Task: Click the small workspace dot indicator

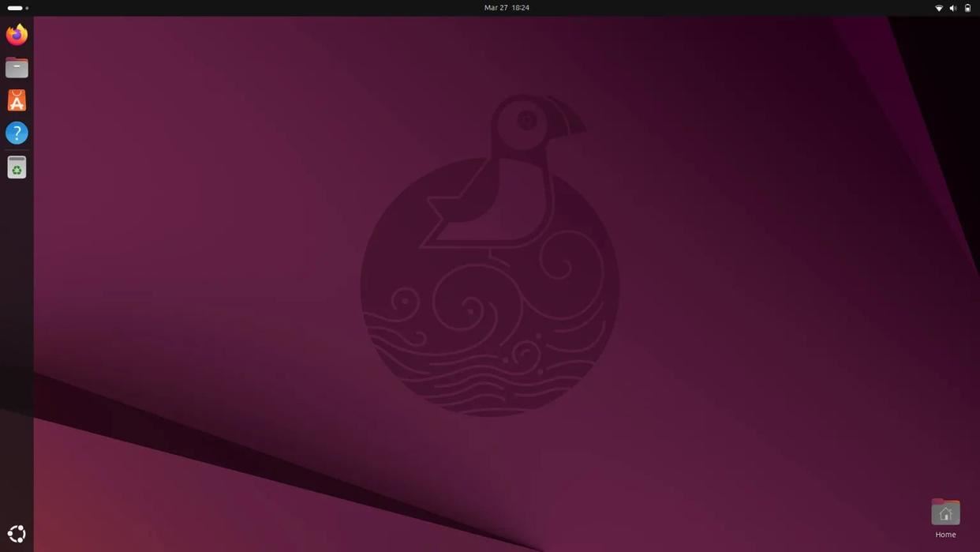Action: point(26,7)
